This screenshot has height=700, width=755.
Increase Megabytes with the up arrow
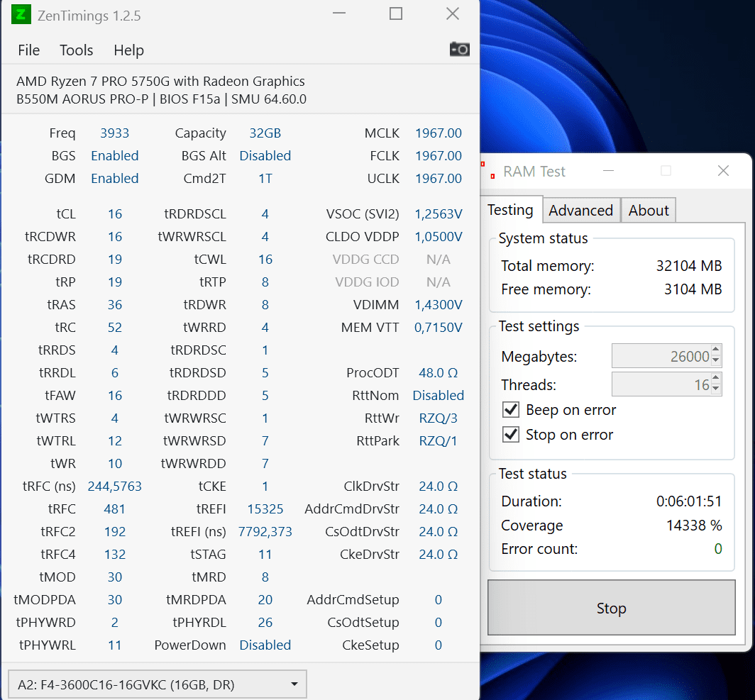tap(715, 349)
